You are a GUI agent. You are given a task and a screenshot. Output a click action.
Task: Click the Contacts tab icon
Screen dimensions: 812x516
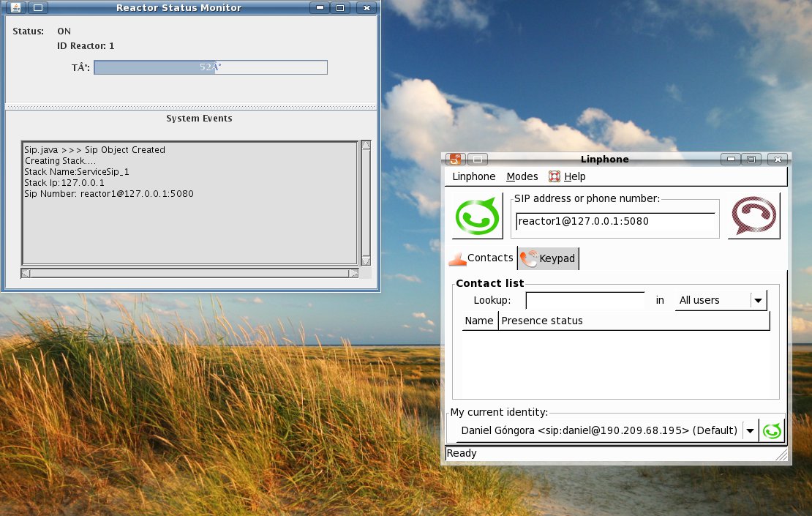pos(457,258)
